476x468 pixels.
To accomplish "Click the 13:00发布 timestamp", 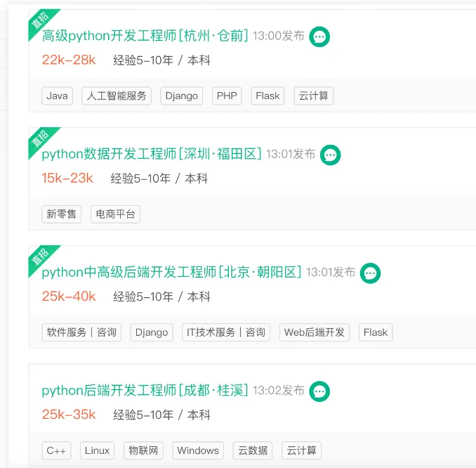I will click(x=279, y=36).
